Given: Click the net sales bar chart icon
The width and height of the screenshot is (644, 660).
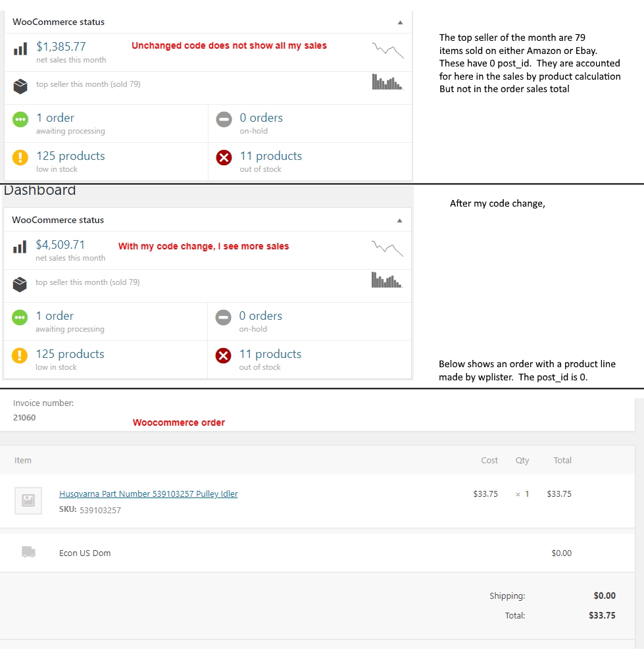Looking at the screenshot, I should point(20,48).
